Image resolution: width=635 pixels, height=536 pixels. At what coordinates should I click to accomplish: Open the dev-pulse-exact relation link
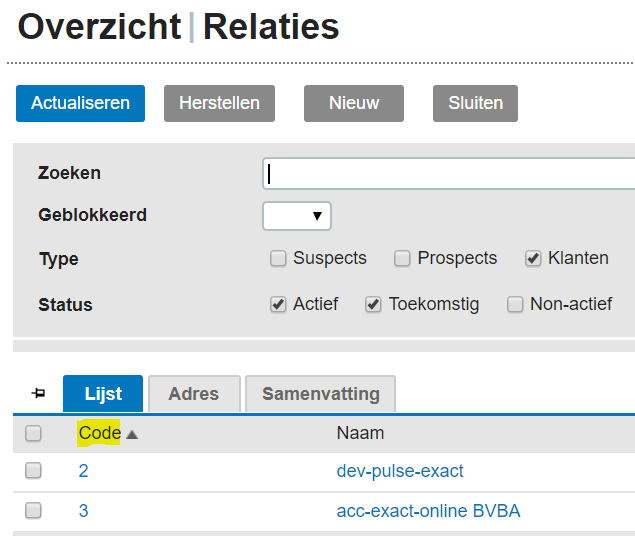click(400, 471)
